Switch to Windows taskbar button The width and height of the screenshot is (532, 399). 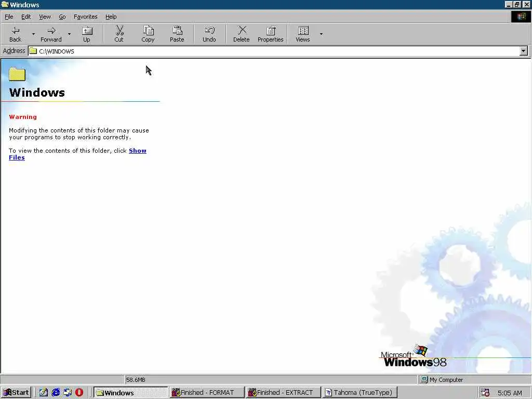pyautogui.click(x=130, y=393)
